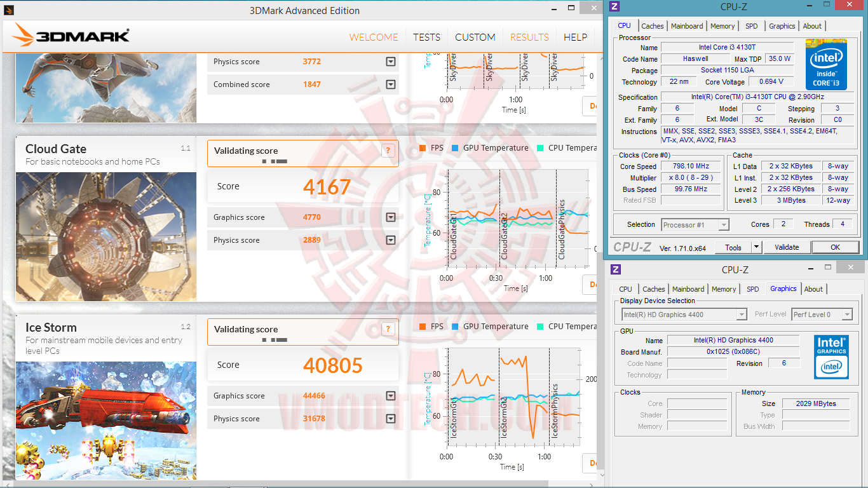The width and height of the screenshot is (868, 488).
Task: Click the 3DMARK logo in the header
Action: point(71,36)
